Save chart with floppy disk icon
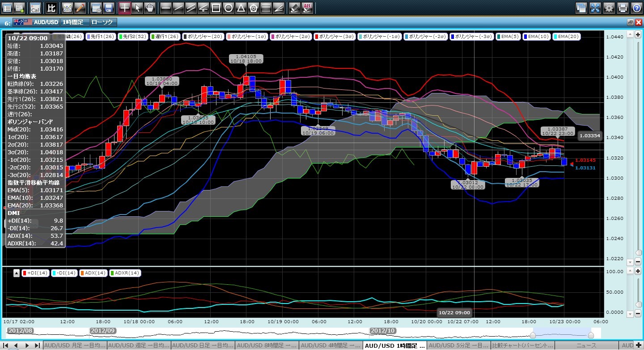 (x=108, y=8)
